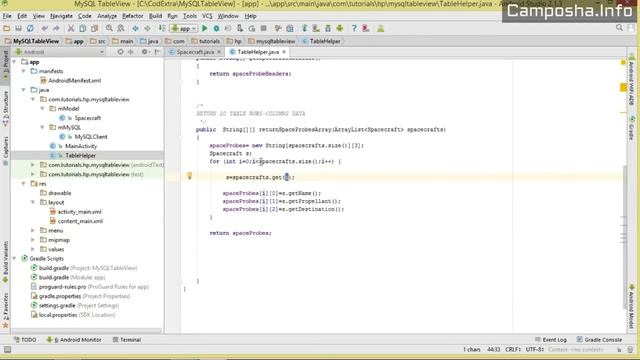
Task: Click the project panel gear settings icon
Action: 144,52
